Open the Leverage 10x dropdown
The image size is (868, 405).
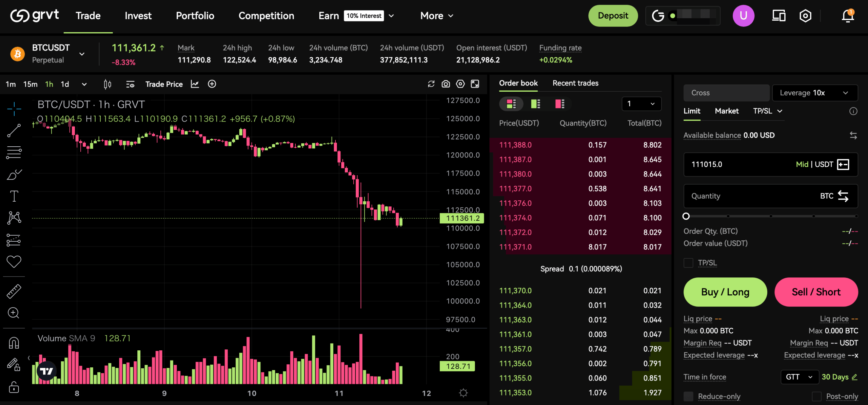[x=814, y=93]
